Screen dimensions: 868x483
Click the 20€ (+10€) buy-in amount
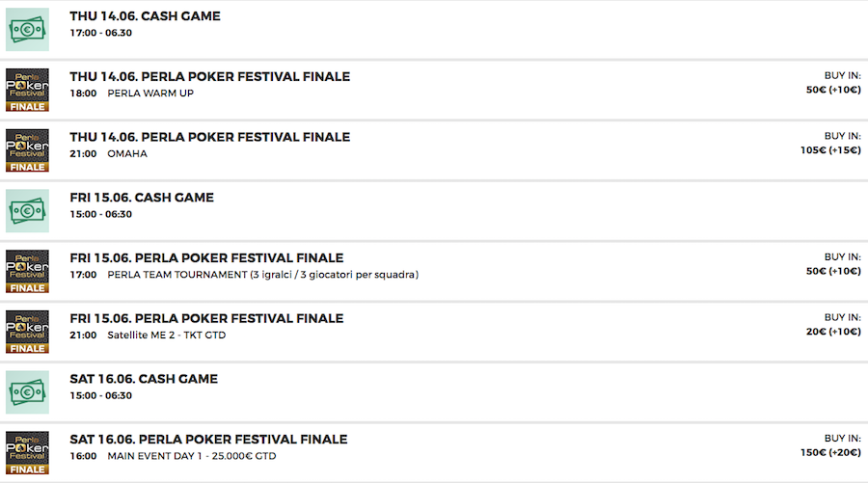(833, 332)
